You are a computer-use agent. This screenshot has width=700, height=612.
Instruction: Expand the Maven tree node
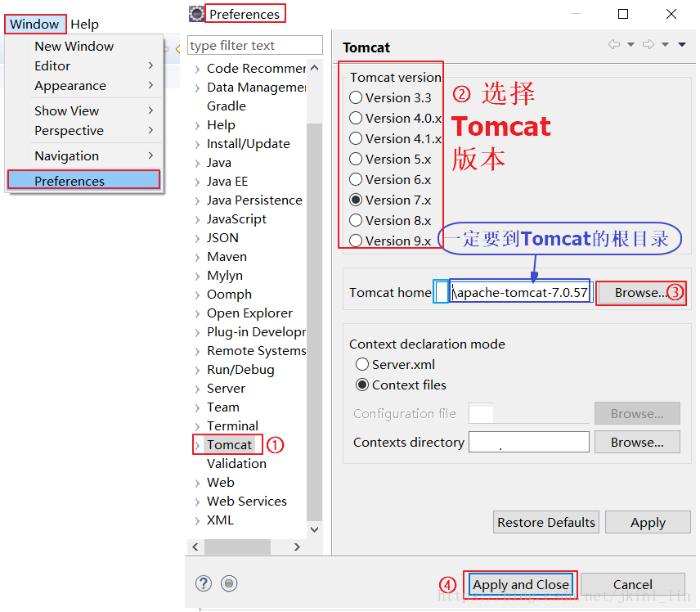tap(197, 257)
